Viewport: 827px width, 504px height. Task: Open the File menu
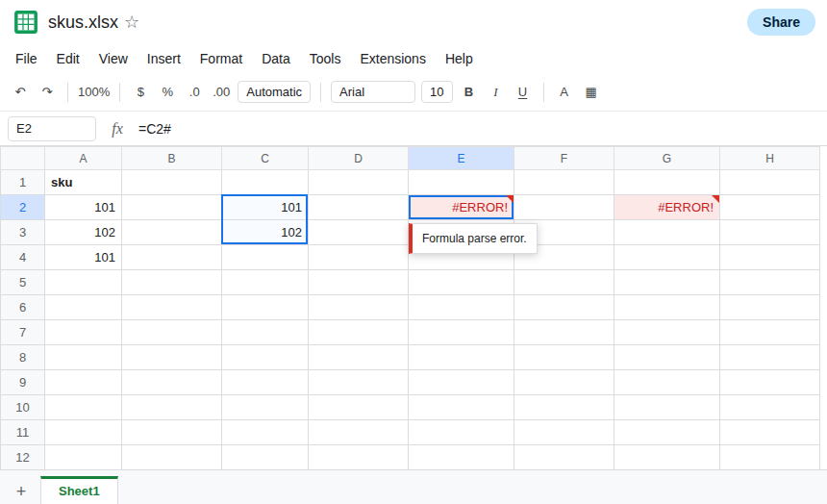(26, 59)
